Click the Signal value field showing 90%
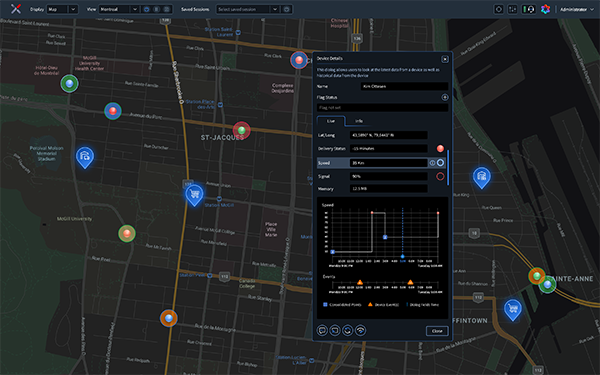Image resolution: width=600 pixels, height=375 pixels. pos(388,176)
